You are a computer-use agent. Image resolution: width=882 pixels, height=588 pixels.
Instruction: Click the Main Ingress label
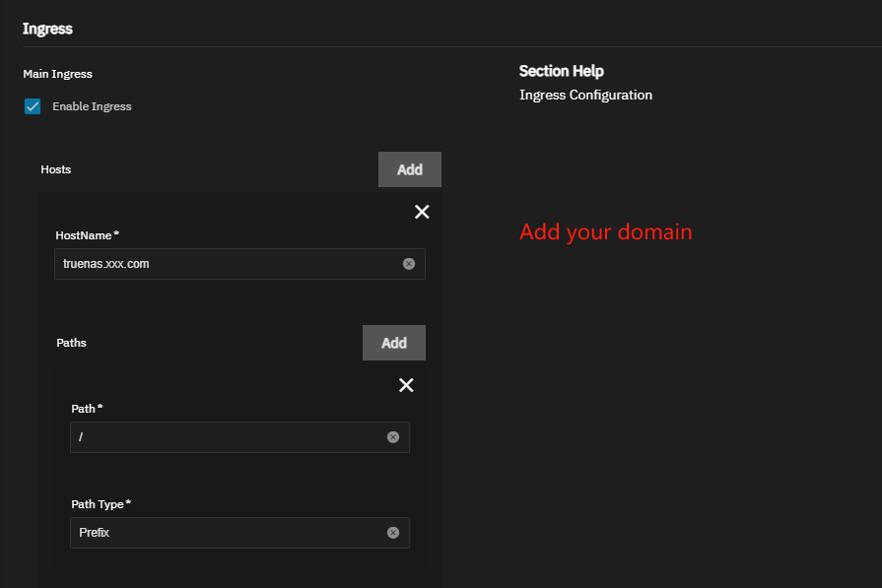(57, 74)
